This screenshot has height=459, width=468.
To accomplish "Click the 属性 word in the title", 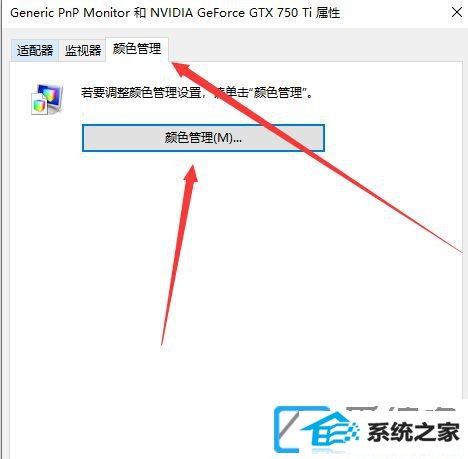I will 328,13.
